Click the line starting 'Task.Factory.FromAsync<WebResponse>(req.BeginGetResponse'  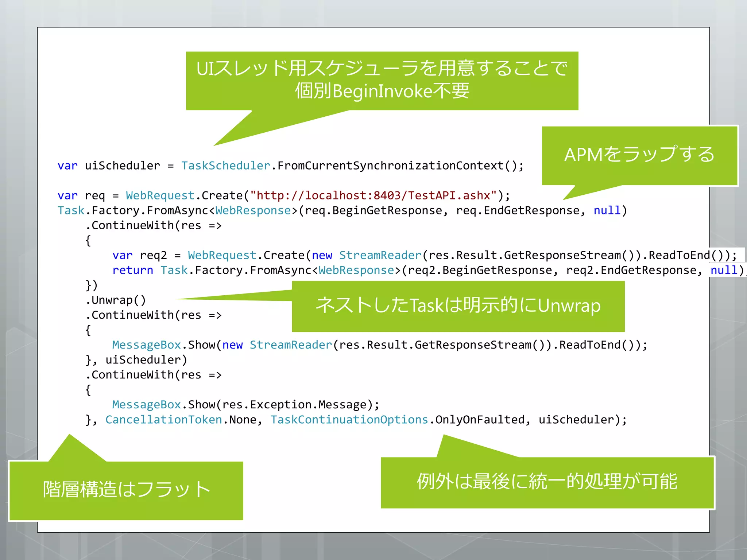[342, 211]
